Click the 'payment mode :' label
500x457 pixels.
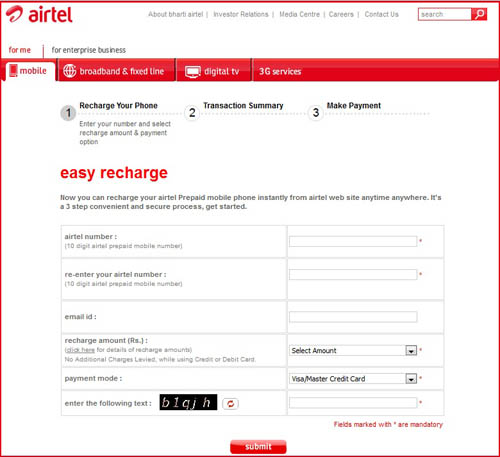coord(93,378)
